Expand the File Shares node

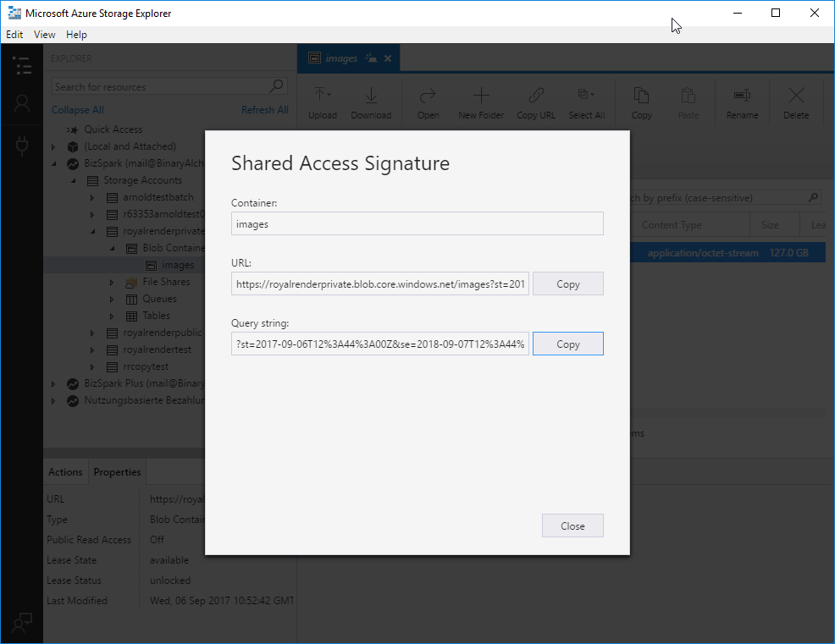[x=112, y=282]
